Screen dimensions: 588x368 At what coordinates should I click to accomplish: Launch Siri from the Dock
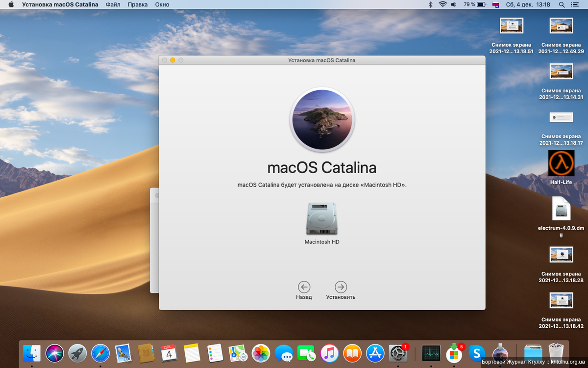[x=55, y=353]
